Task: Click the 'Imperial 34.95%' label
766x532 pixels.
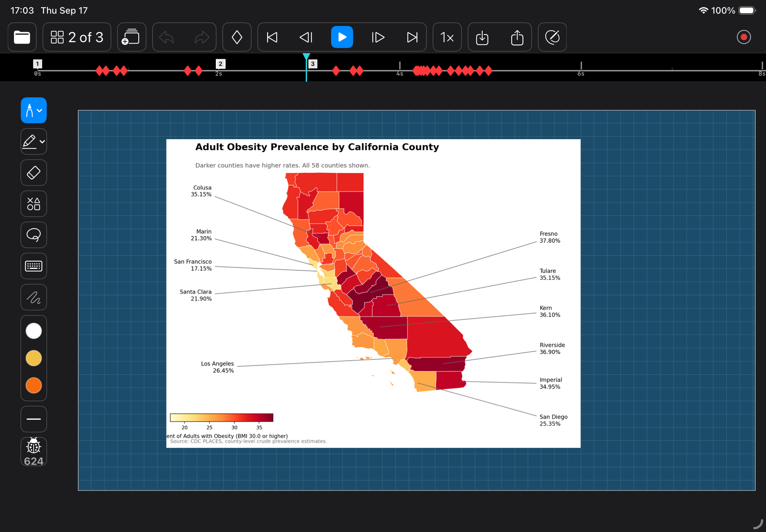Action: (x=551, y=383)
